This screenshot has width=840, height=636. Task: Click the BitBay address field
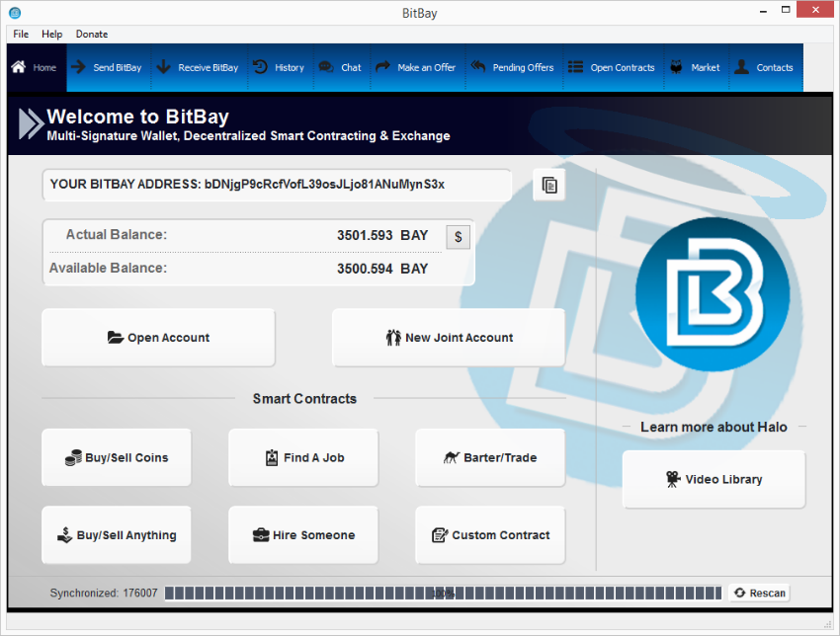point(277,185)
